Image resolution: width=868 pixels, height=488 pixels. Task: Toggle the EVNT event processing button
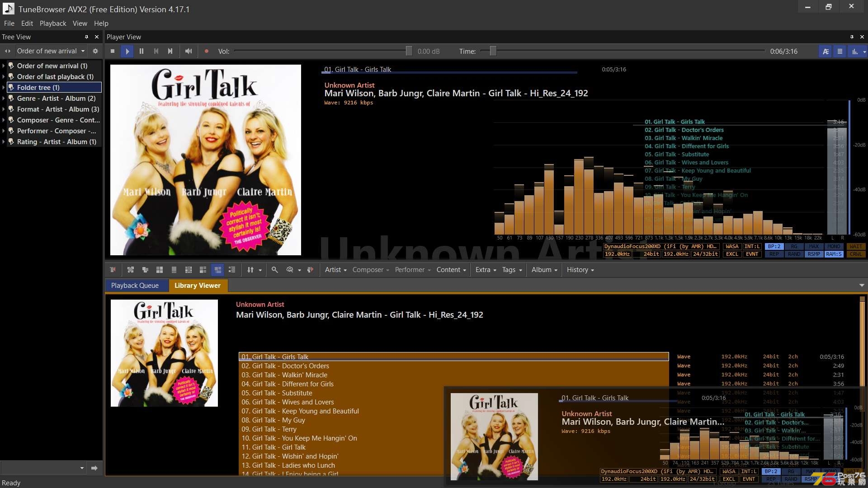(752, 254)
